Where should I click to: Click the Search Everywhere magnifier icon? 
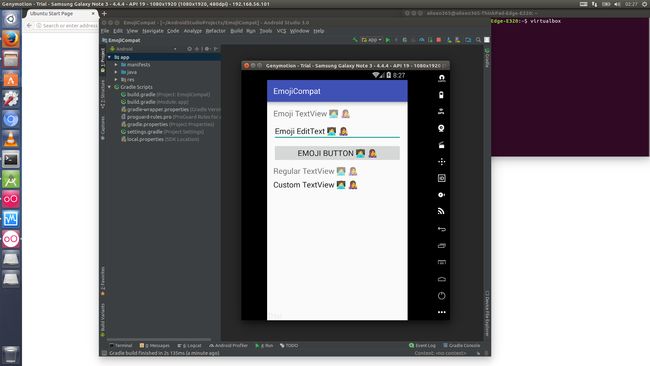478,40
